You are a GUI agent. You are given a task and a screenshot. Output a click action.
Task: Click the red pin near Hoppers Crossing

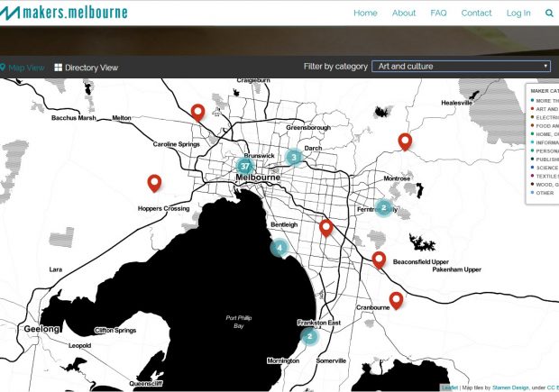point(154,183)
